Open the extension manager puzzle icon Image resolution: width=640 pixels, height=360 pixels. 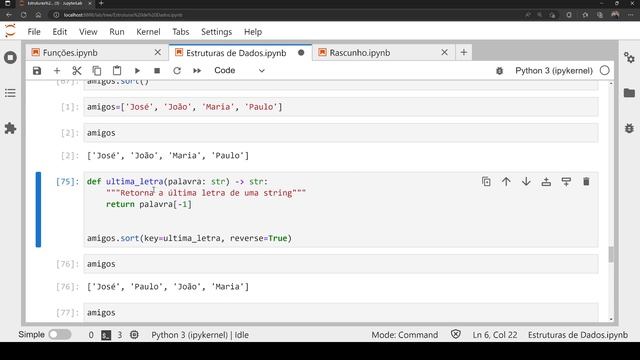tap(11, 129)
